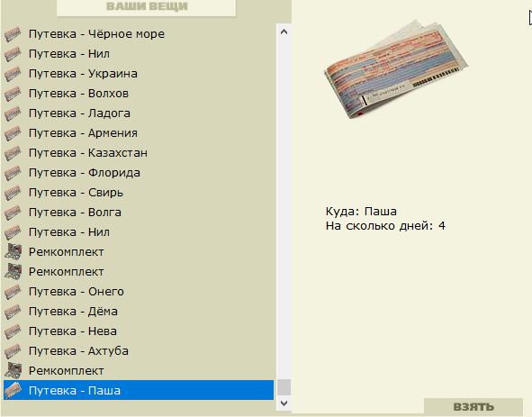Screen dimensions: 532x417
Task: Click ticket icon beside Путевка - Дёма
Action: pyautogui.click(x=13, y=312)
